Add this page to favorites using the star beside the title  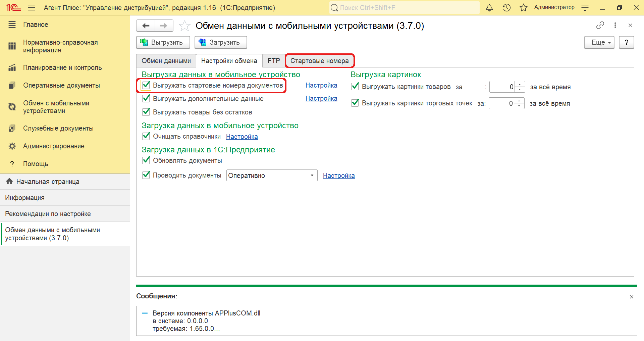(x=184, y=26)
